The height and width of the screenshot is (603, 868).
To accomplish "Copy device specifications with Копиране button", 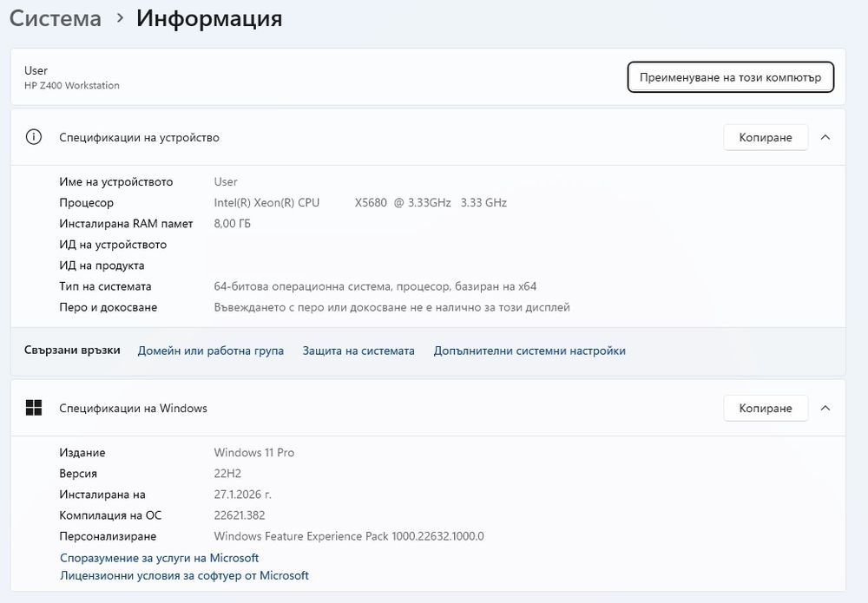I will [766, 137].
